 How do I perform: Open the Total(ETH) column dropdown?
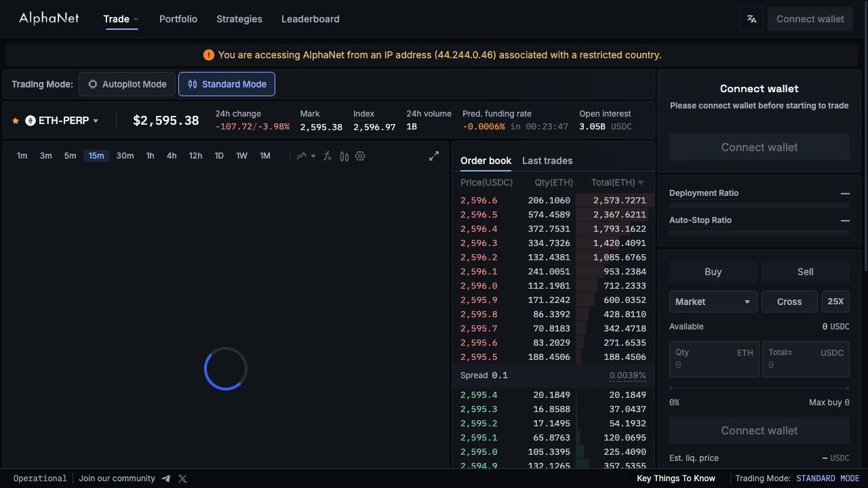point(618,182)
